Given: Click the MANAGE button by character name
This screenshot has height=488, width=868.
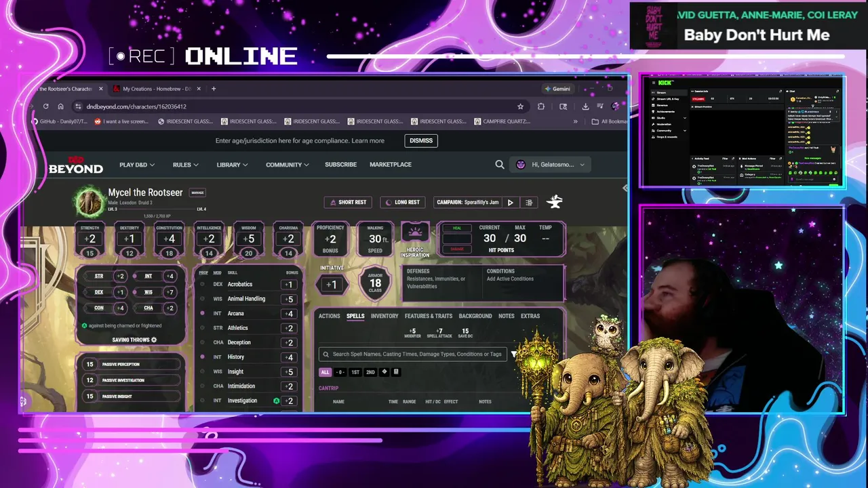Looking at the screenshot, I should (x=197, y=192).
